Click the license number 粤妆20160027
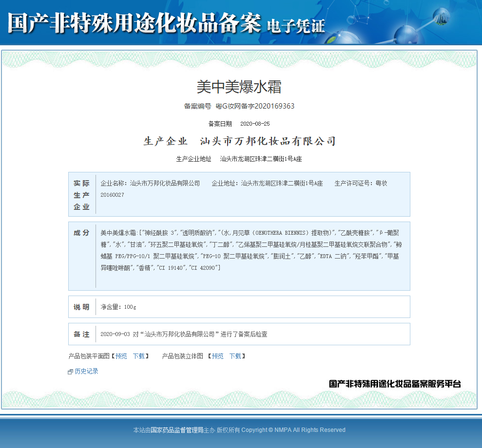Screen dimensions: 482x448 [x=112, y=195]
